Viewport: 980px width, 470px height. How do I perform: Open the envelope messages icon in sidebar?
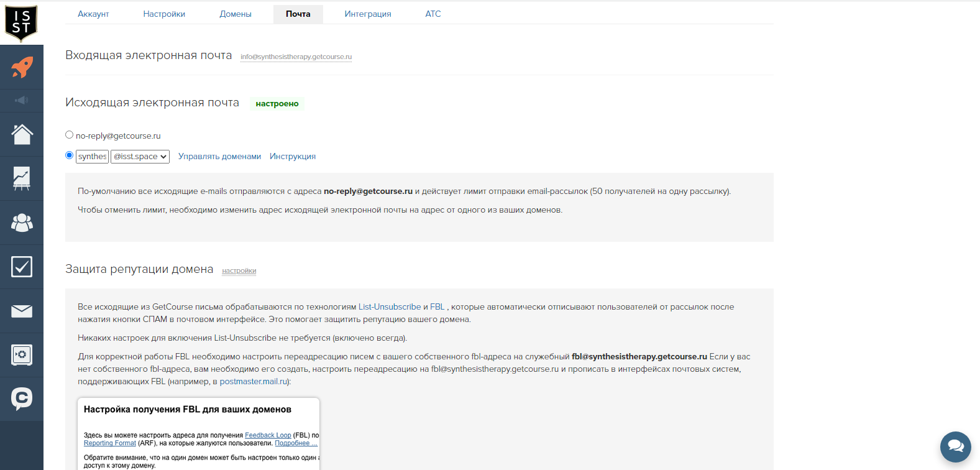coord(22,311)
